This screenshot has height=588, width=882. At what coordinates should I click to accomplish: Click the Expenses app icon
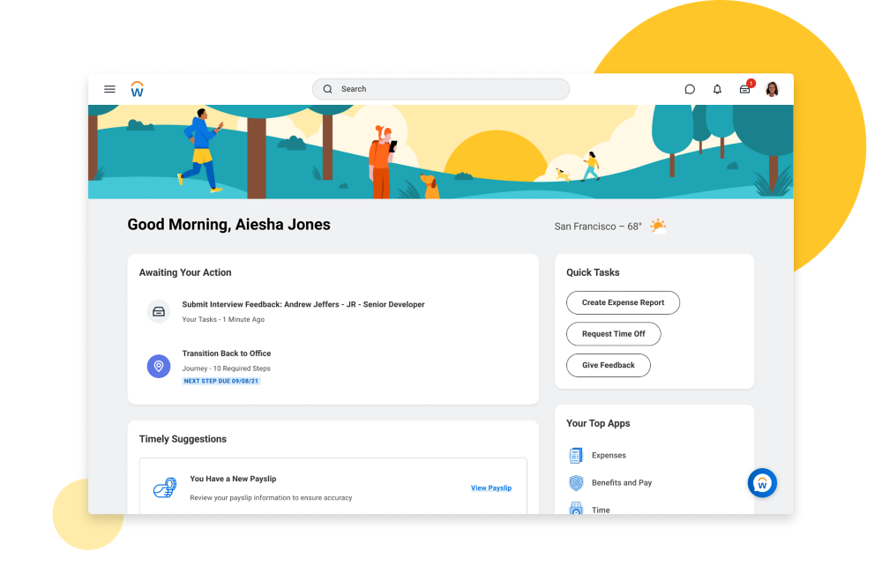pos(576,456)
